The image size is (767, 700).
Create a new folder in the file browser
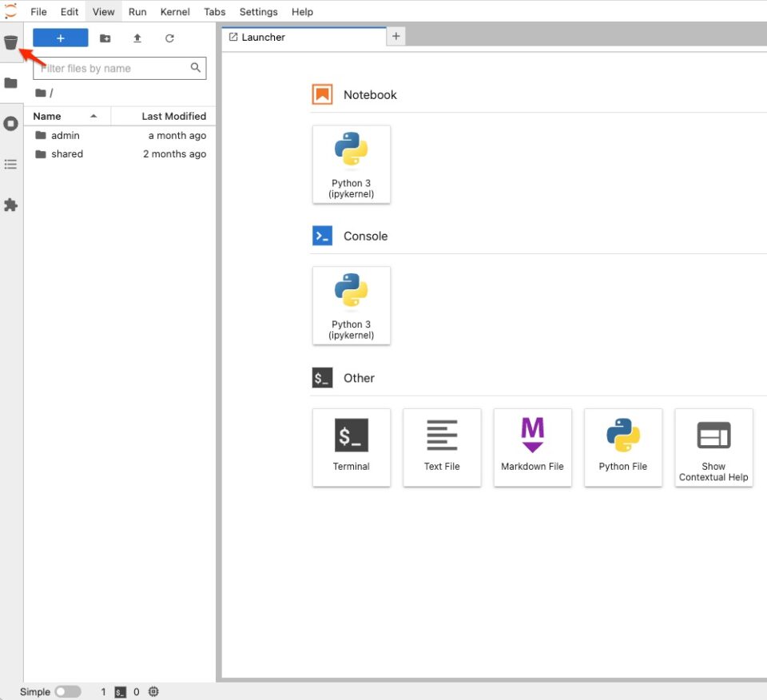pyautogui.click(x=105, y=38)
